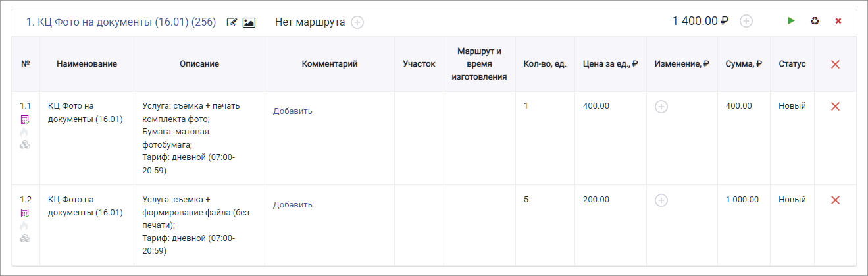Screen dimensions: 868x276
Task: Click calculator icon under row 1.2
Action: point(25,213)
